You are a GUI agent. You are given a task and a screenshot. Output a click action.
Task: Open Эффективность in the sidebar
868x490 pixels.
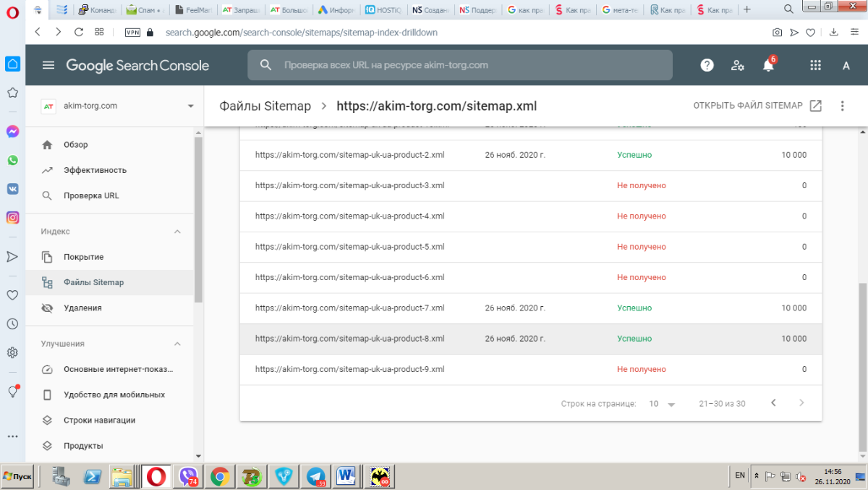(110, 170)
